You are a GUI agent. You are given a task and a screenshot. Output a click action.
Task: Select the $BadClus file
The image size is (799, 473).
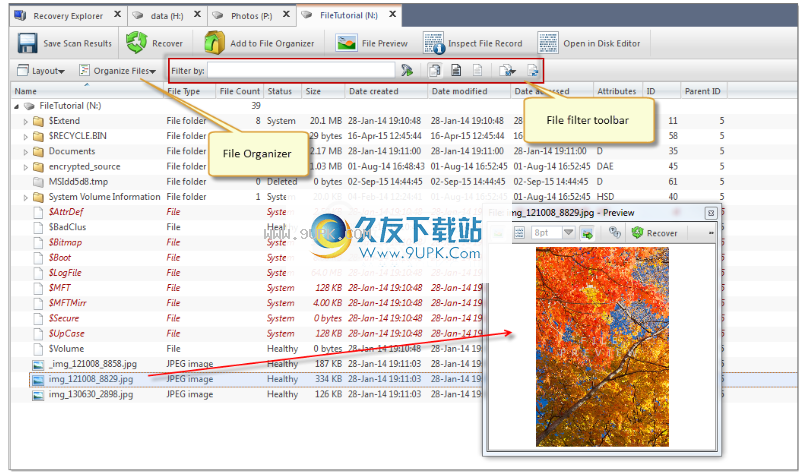pos(67,227)
